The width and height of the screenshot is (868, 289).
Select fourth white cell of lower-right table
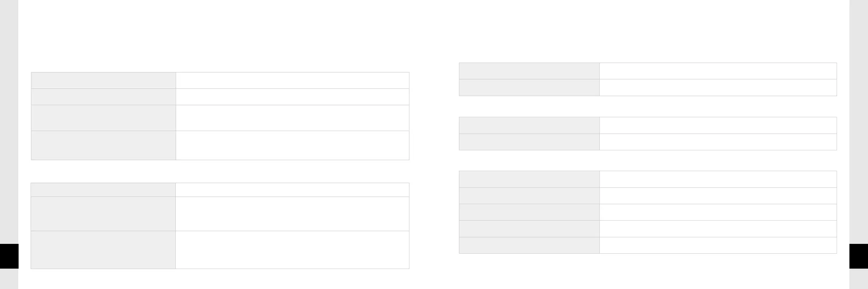coord(718,229)
